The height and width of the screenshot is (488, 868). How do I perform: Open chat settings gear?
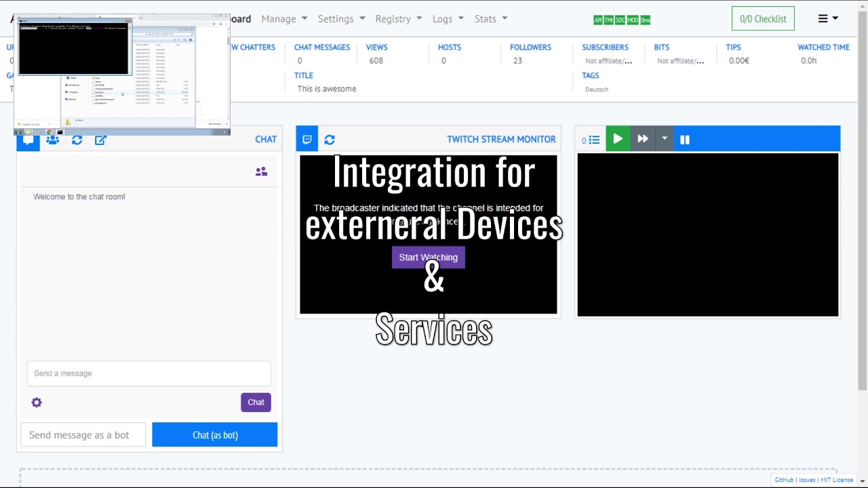tap(37, 403)
